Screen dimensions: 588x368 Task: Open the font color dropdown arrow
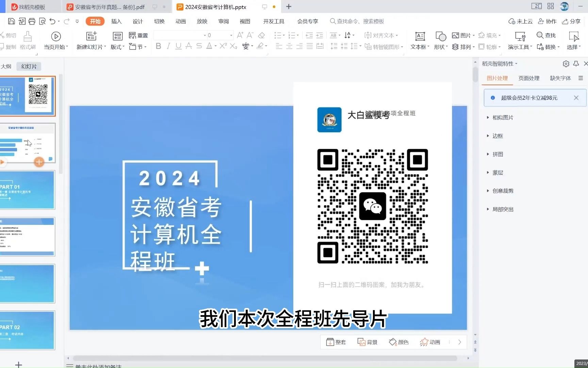click(x=215, y=46)
